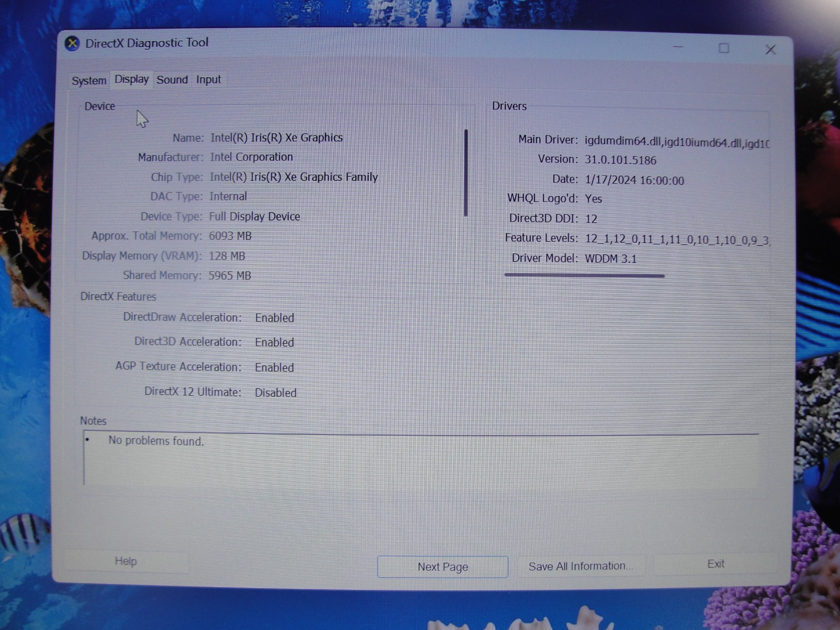Image resolution: width=840 pixels, height=630 pixels.
Task: Click the Help button
Action: (x=126, y=561)
